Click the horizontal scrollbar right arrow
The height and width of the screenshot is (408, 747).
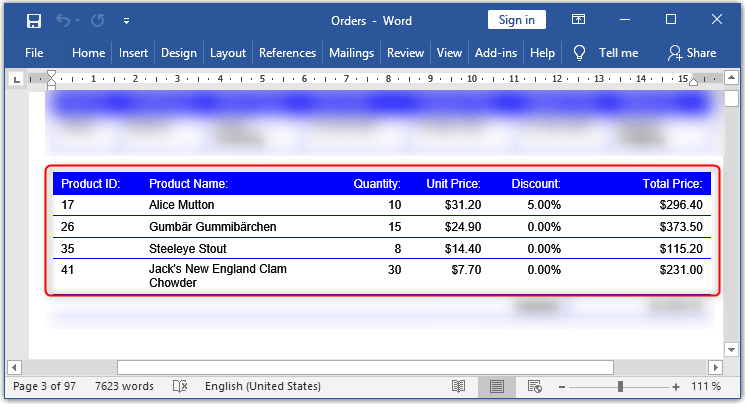click(715, 367)
